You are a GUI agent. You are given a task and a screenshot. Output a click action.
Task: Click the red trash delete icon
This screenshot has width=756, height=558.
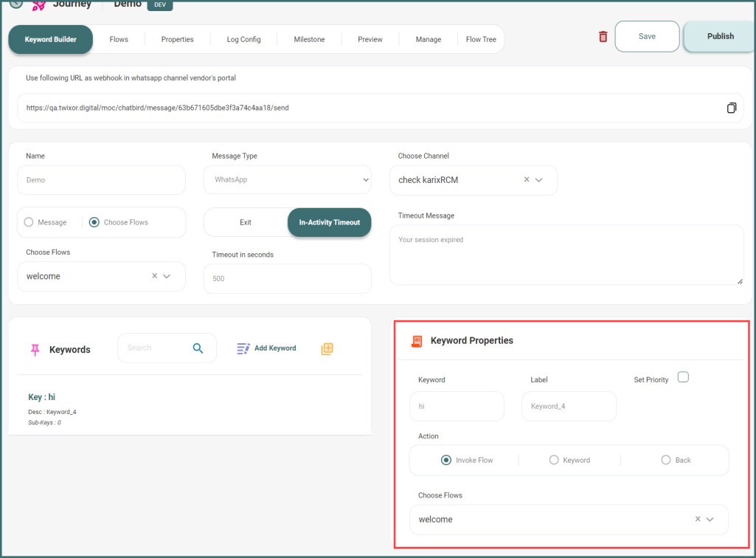pyautogui.click(x=603, y=37)
